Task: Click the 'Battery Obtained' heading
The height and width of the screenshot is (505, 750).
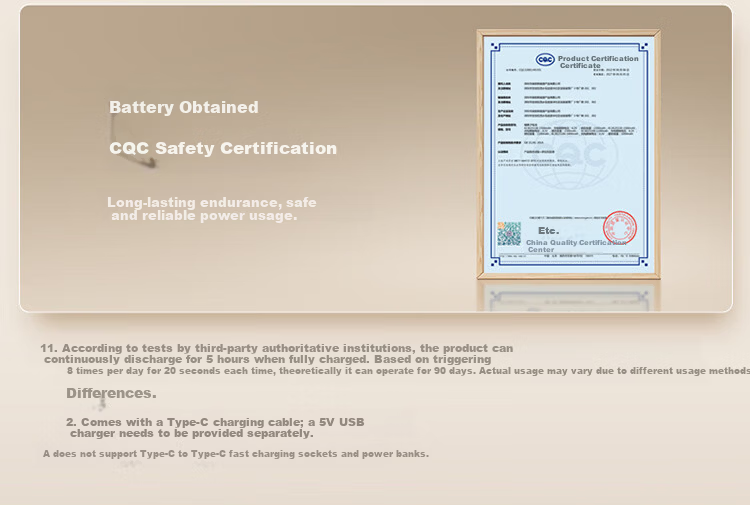Action: 184,107
